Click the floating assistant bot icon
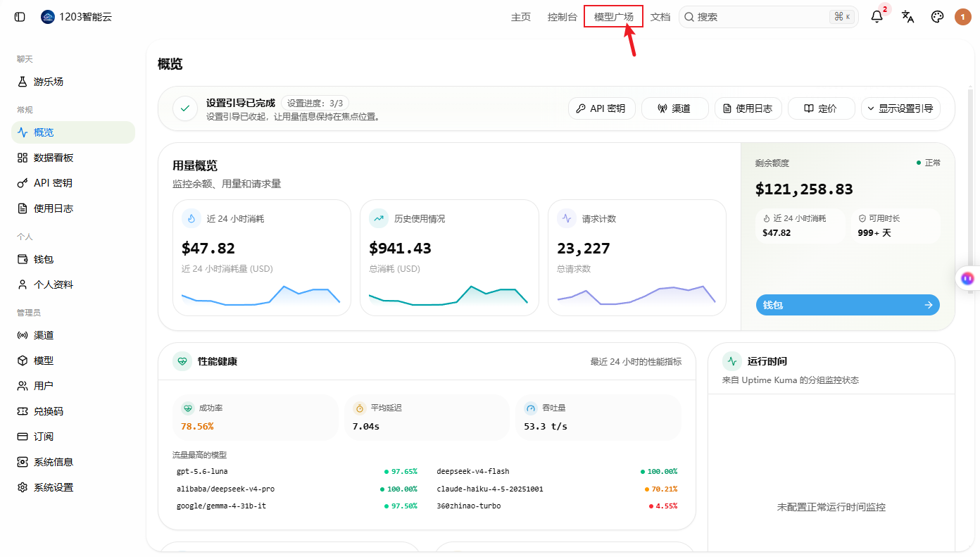The width and height of the screenshot is (980, 557). pos(968,278)
